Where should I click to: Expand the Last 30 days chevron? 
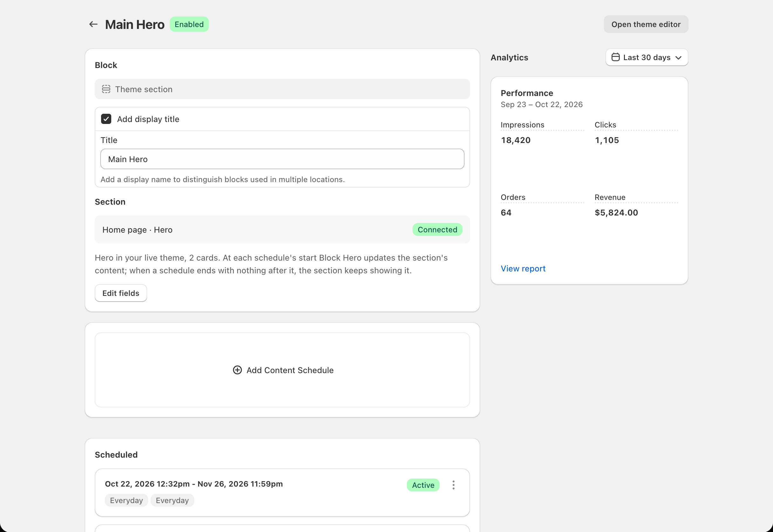click(x=678, y=58)
